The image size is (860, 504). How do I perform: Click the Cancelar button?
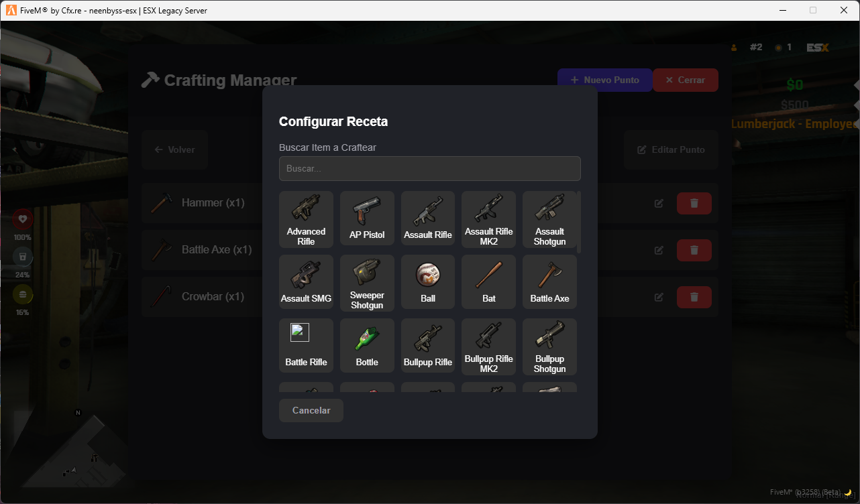coord(311,410)
